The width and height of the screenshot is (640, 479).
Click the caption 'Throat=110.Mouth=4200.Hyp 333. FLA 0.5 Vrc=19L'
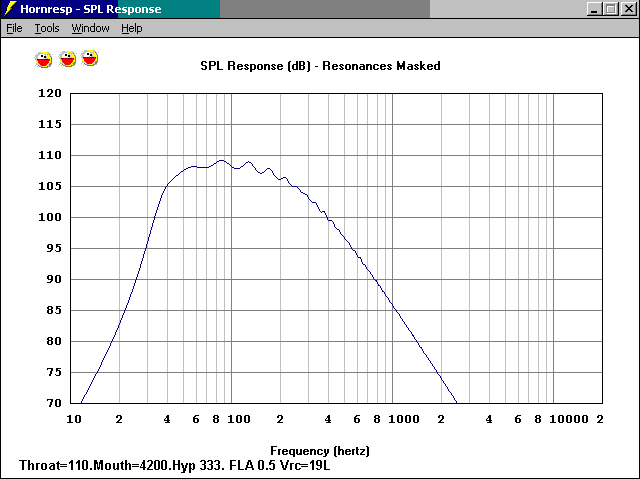point(174,465)
